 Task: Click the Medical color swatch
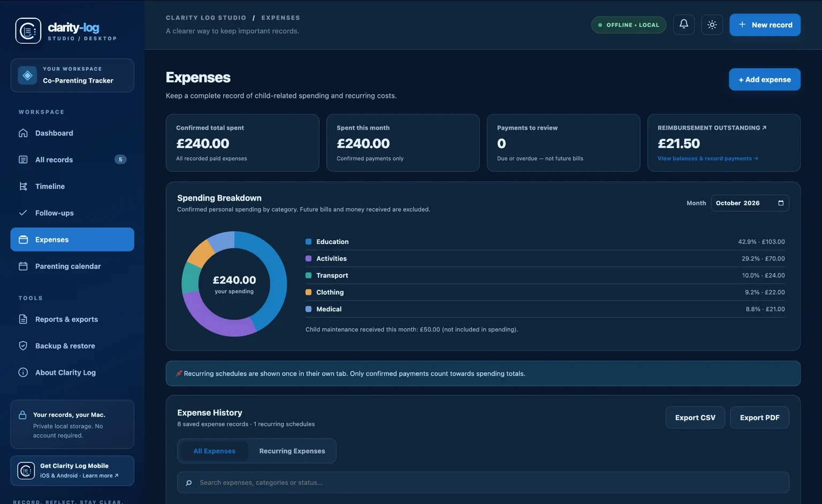click(308, 309)
